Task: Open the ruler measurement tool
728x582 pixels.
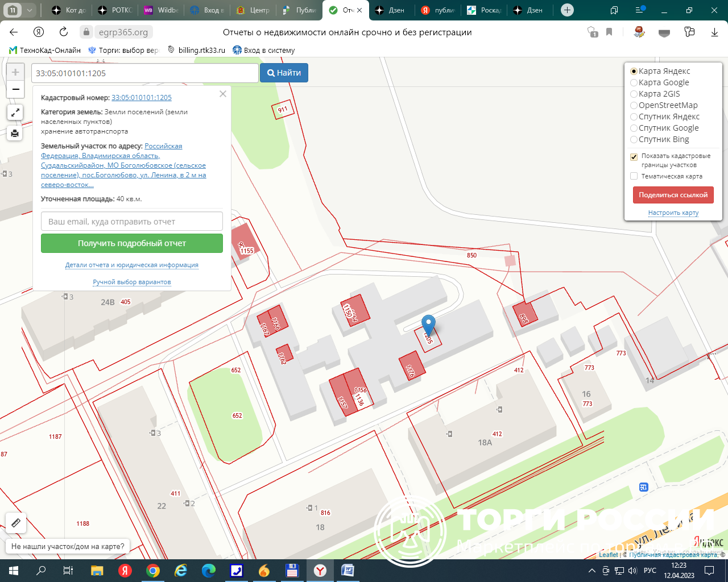Action: 15,522
